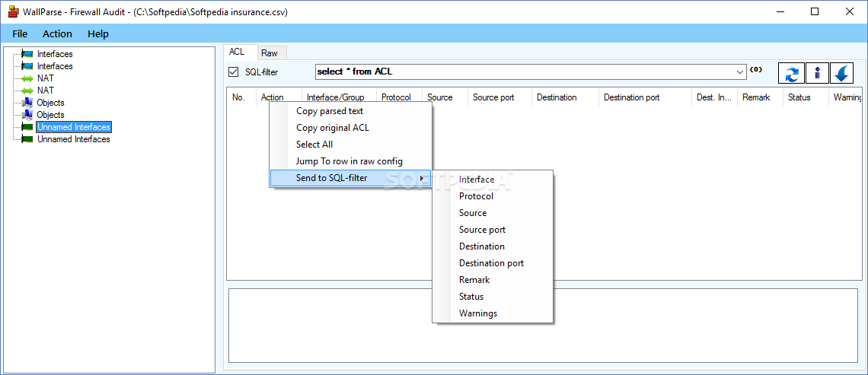Toggle the SQL-filter checkbox
The height and width of the screenshot is (375, 868).
(x=233, y=72)
